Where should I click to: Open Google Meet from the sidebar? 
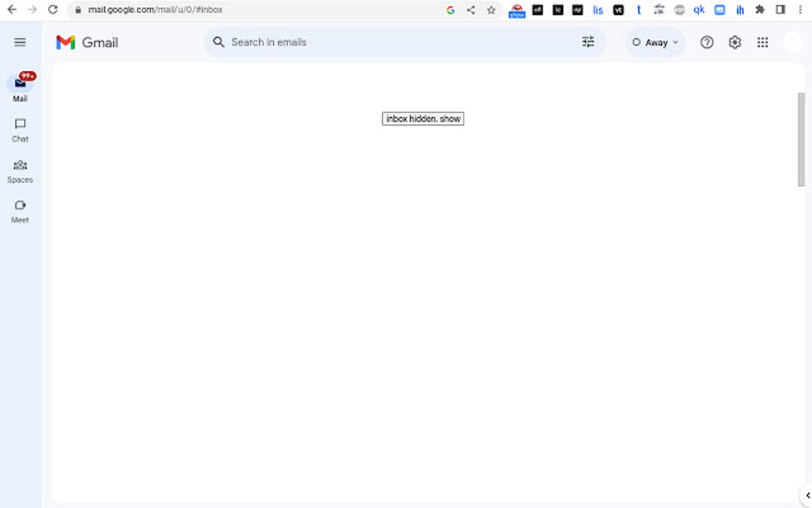coord(19,209)
